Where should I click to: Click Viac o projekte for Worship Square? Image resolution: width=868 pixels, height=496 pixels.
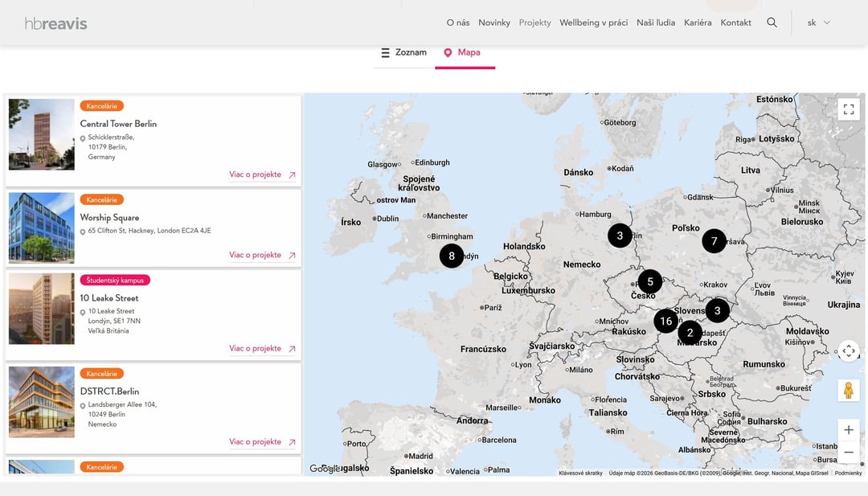[x=256, y=255]
